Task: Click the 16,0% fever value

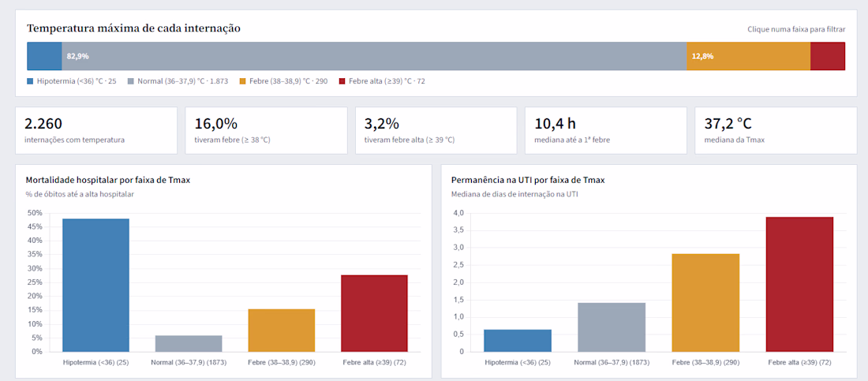Action: (216, 124)
